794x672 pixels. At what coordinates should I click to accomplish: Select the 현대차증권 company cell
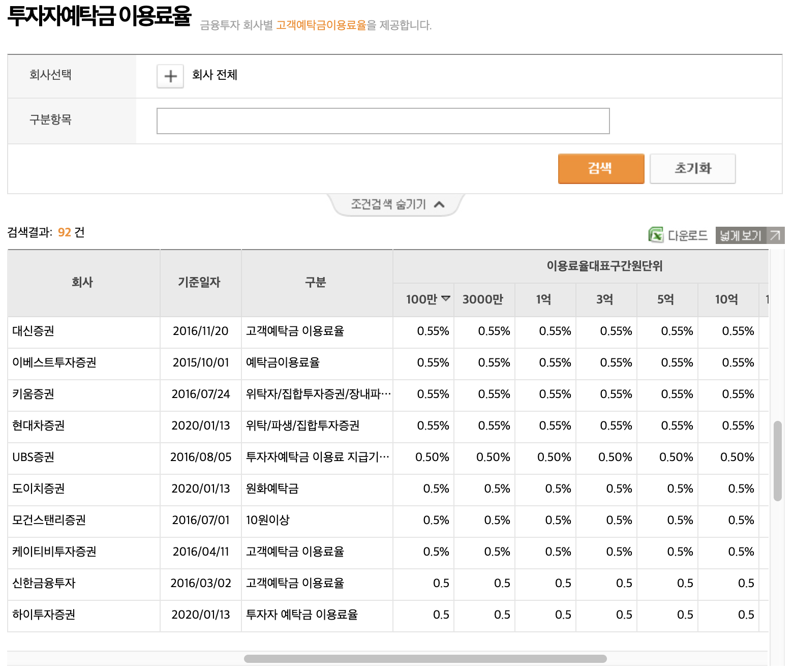click(83, 426)
